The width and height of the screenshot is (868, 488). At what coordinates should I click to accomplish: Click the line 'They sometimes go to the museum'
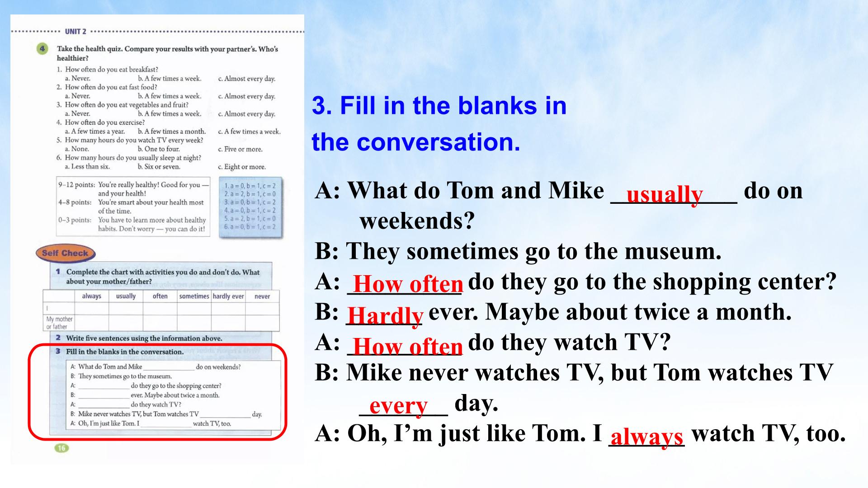518,251
